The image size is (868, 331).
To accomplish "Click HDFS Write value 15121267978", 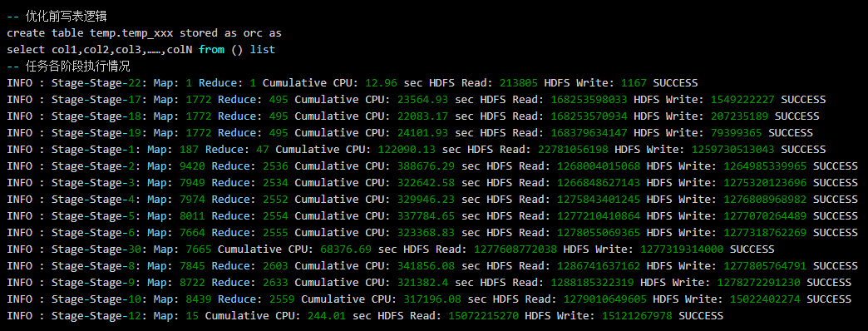I will tap(637, 315).
